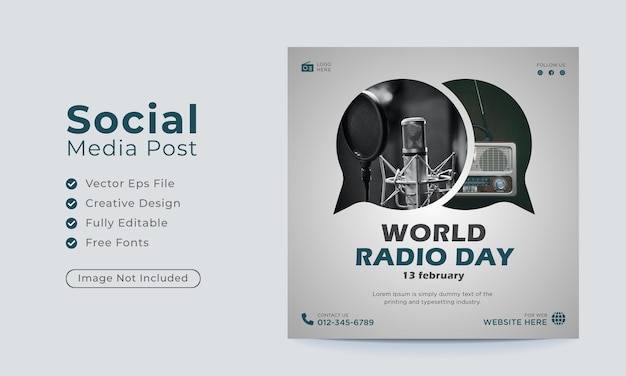Click the first social icon under Follow Us
Image resolution: width=626 pixels, height=376 pixels.
pos(540,73)
